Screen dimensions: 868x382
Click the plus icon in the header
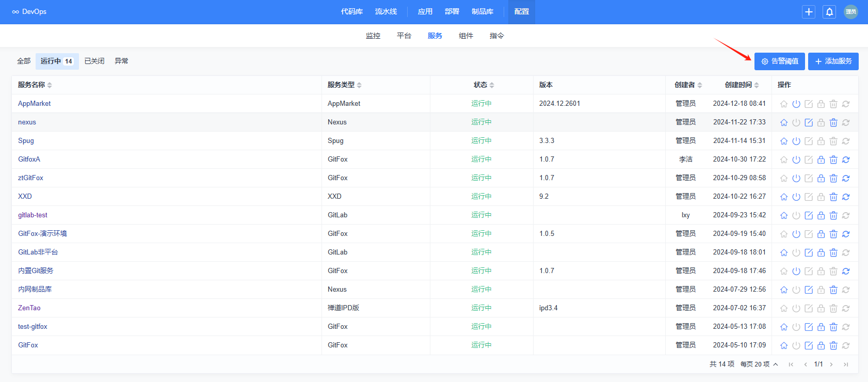(x=809, y=12)
